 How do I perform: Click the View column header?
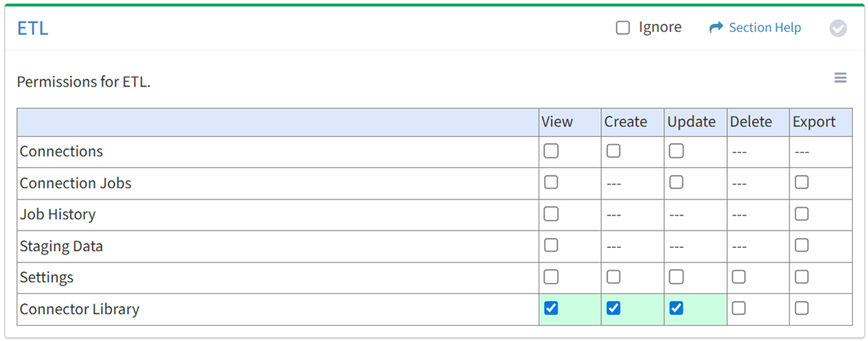[557, 122]
